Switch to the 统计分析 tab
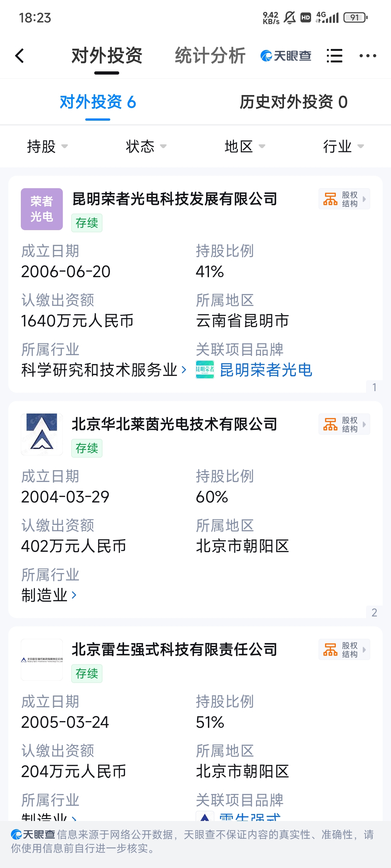The width and height of the screenshot is (391, 868). pos(210,56)
